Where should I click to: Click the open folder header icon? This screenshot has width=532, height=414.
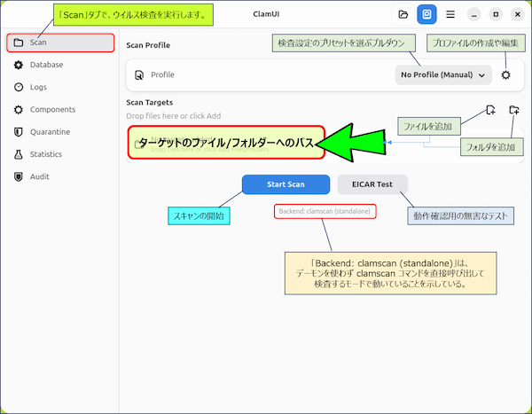point(403,14)
